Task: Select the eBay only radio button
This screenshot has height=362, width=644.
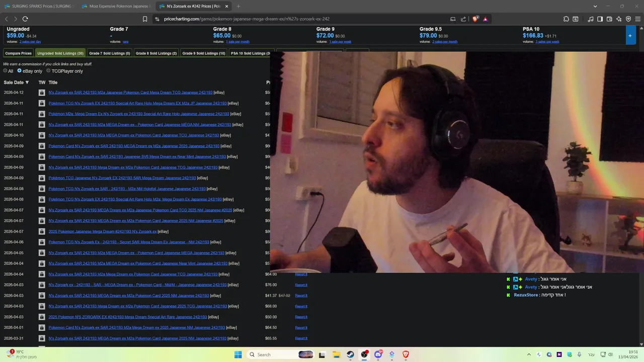Action: pos(19,71)
